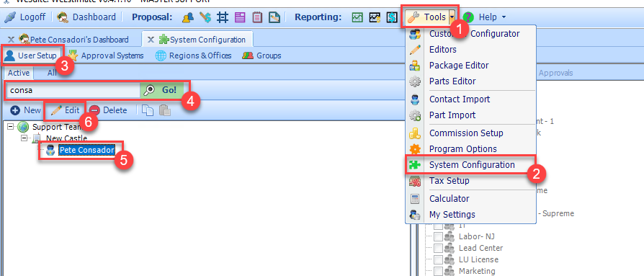Choose Contact Import in the Tools menu
The image size is (644, 276).
click(459, 99)
